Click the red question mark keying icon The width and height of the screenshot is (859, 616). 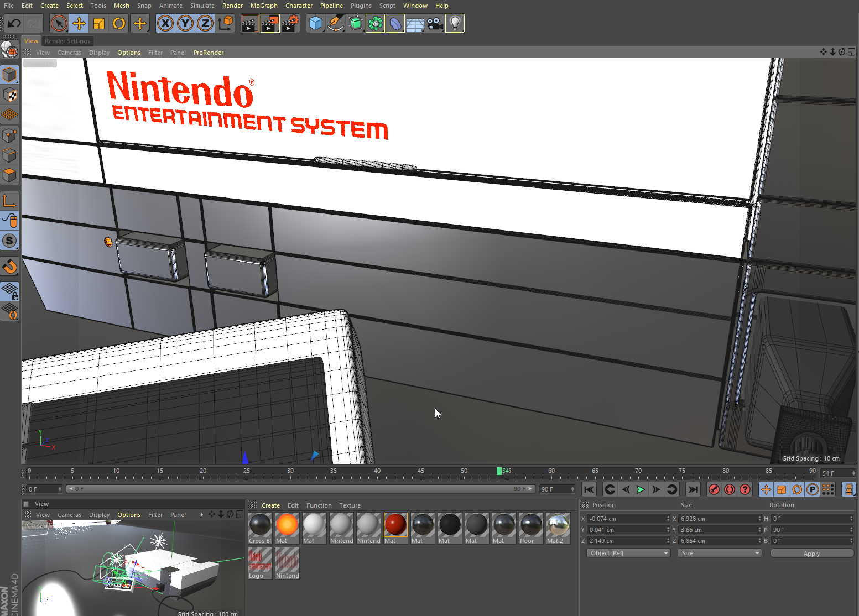[x=745, y=489]
